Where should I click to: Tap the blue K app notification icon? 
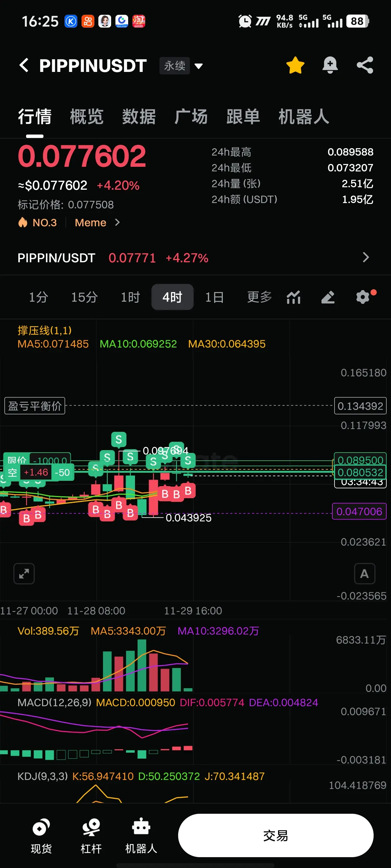click(x=71, y=21)
